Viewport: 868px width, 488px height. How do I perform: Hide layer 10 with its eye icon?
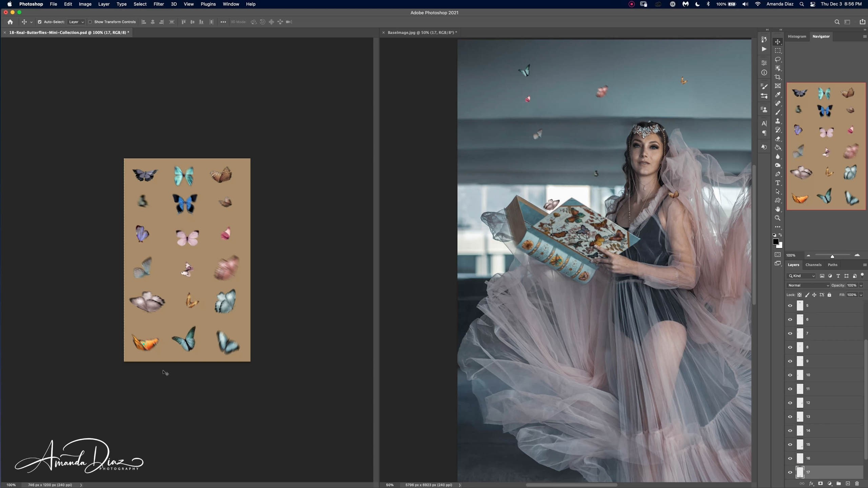tap(790, 375)
